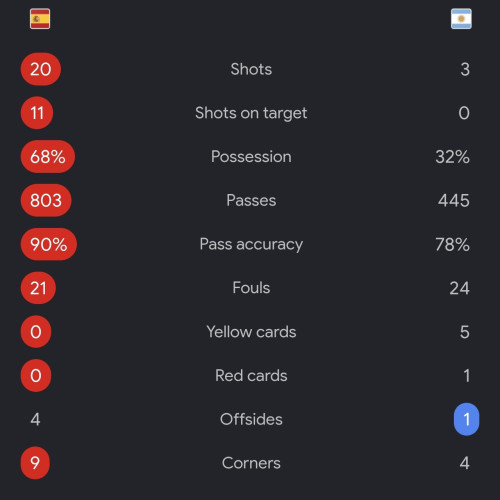Click the Shots stat label
The width and height of the screenshot is (500, 500).
point(251,69)
